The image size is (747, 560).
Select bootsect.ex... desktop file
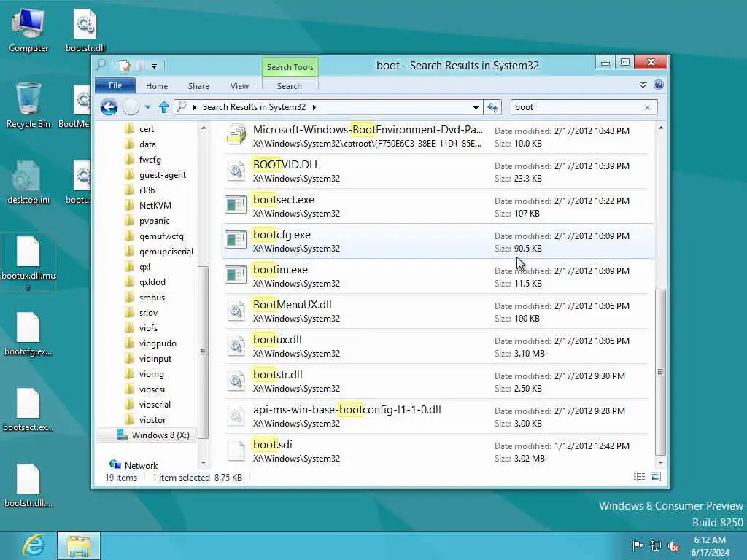[28, 410]
